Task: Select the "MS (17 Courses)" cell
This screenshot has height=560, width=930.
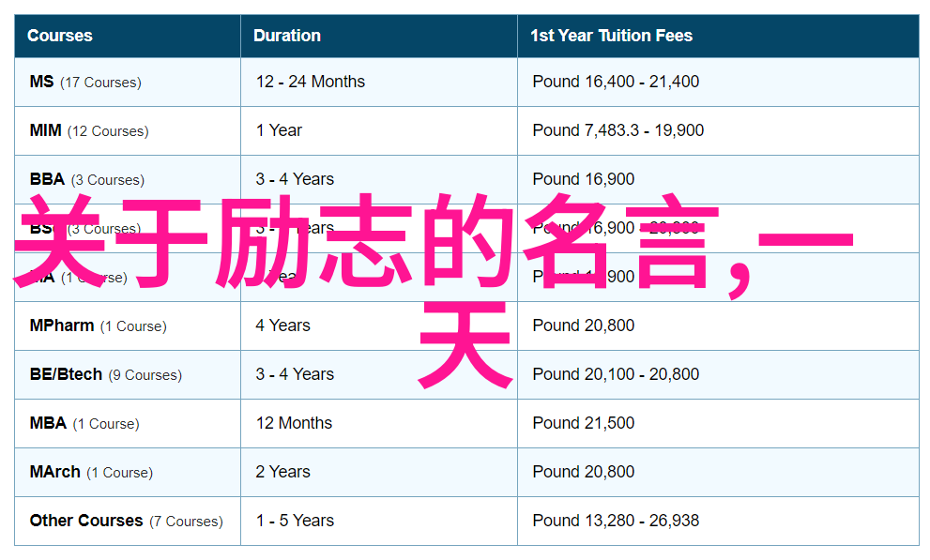Action: click(x=128, y=83)
